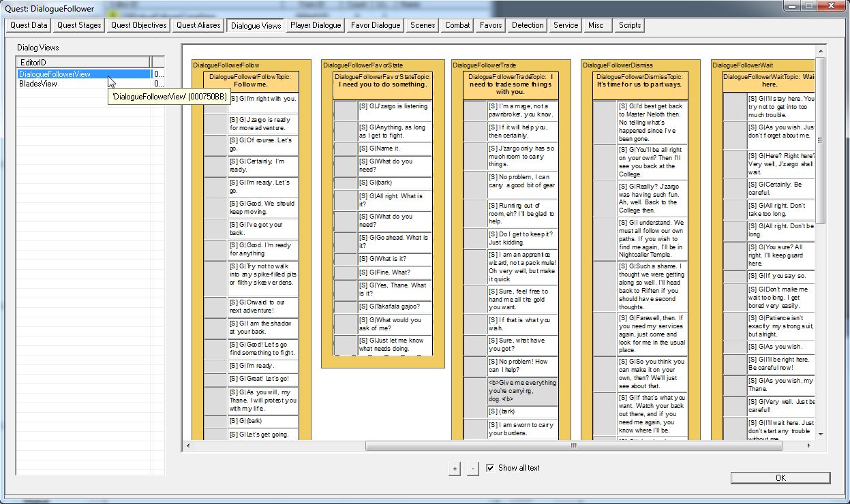Click the scroll down arrow of the dialogue view
This screenshot has height=504, width=850.
[x=820, y=434]
